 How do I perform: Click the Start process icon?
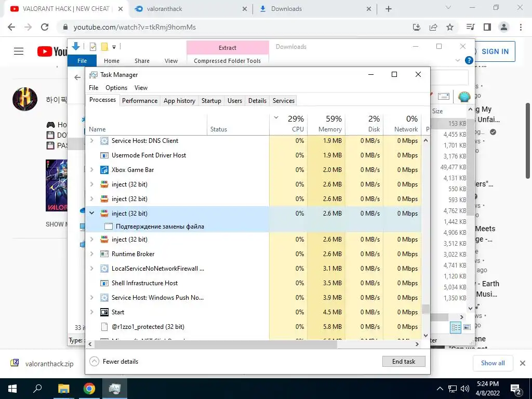pos(104,312)
